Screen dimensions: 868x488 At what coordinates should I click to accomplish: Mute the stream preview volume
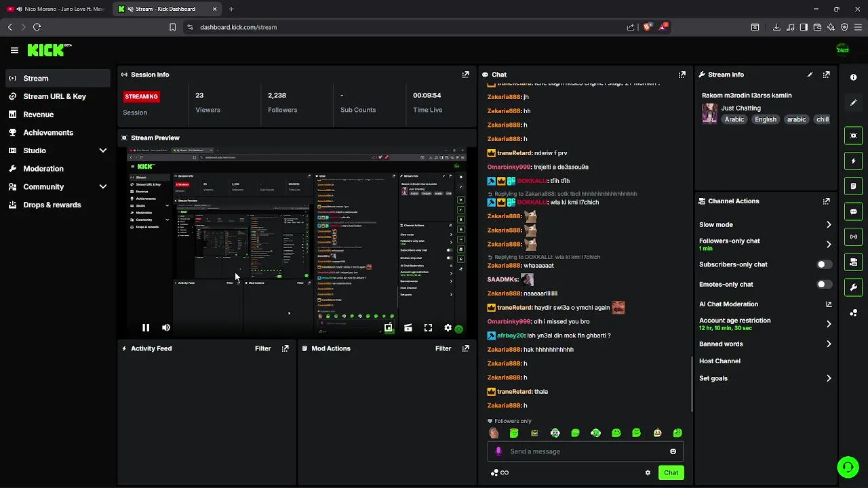(166, 327)
